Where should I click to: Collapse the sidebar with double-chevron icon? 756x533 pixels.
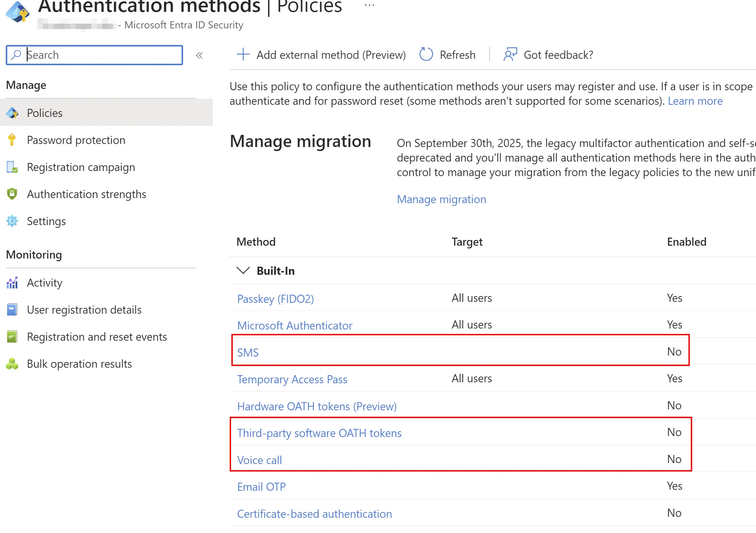click(199, 55)
